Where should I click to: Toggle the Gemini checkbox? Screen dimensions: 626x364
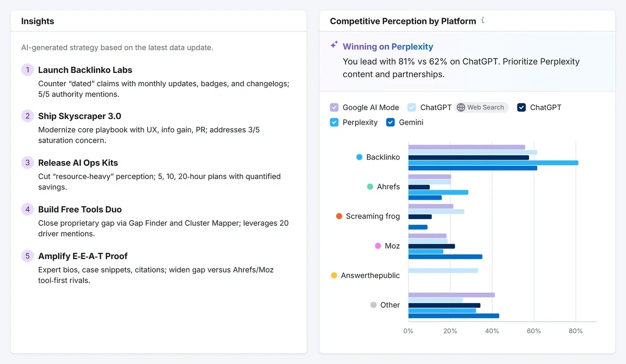(x=390, y=122)
